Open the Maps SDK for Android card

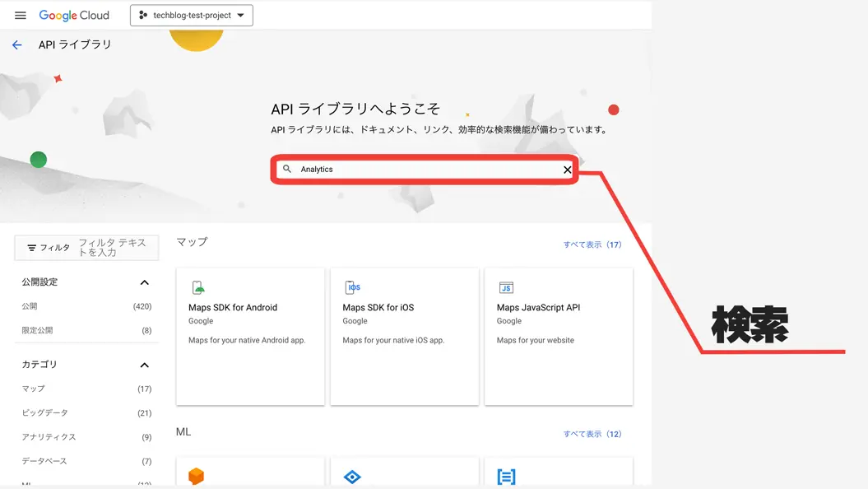pos(250,337)
